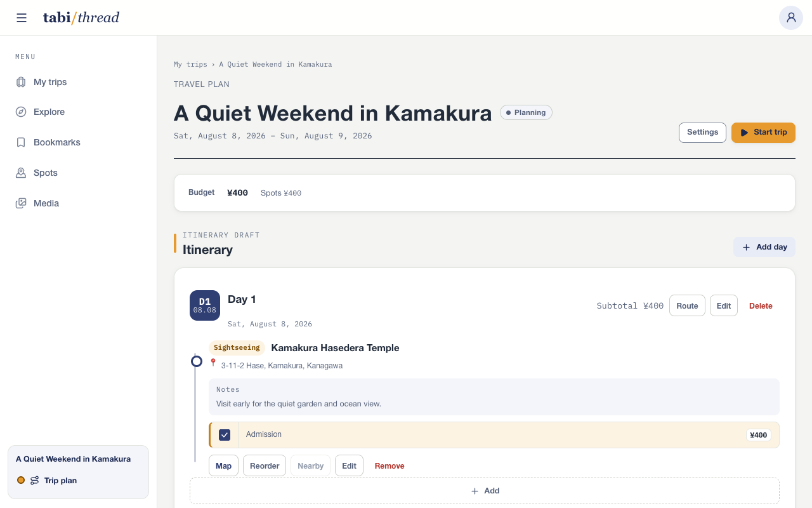This screenshot has height=508, width=812.
Task: Open Trip plan in the sidebar card
Action: pos(60,481)
